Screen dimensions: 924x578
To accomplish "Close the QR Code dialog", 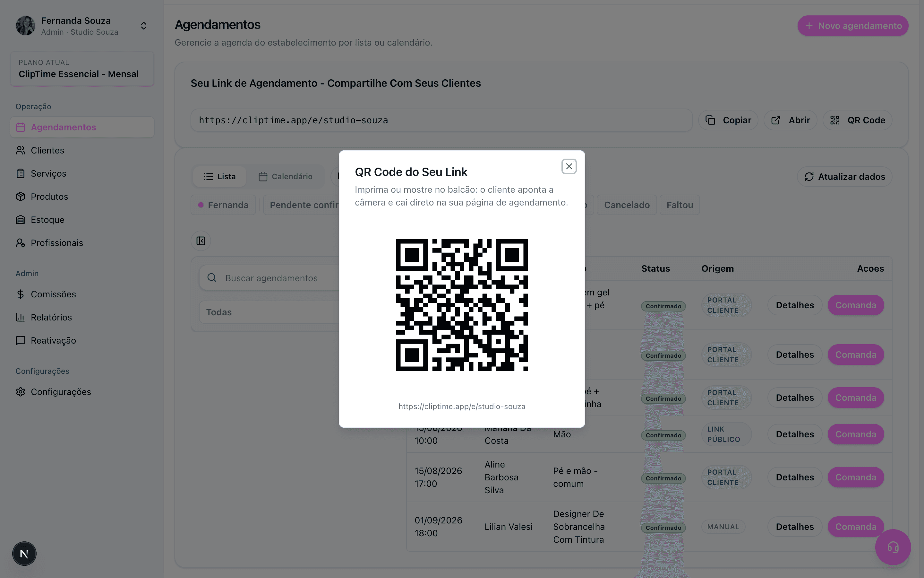I will pyautogui.click(x=569, y=166).
